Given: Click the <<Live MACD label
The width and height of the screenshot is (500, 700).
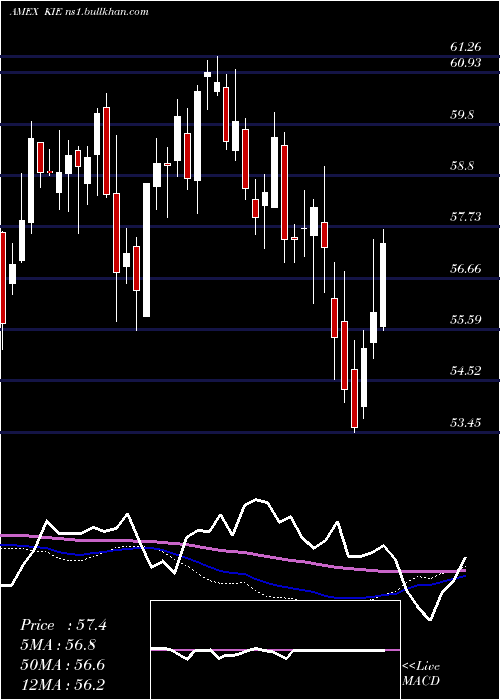Looking at the screenshot, I should point(421,673).
